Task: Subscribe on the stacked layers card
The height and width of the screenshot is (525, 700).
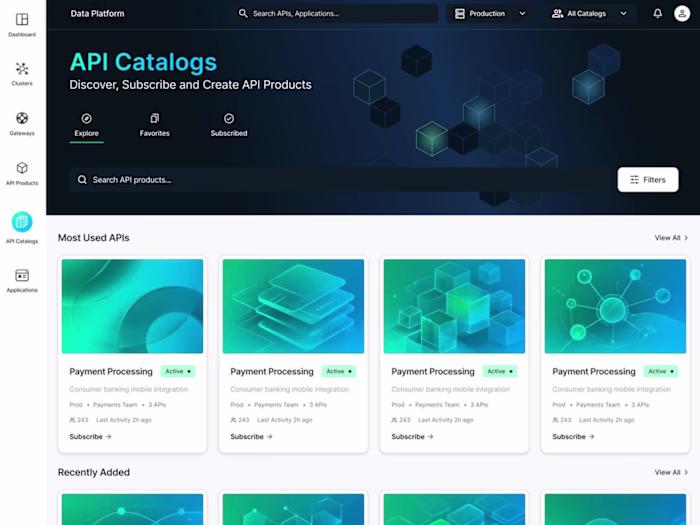Action: click(251, 437)
